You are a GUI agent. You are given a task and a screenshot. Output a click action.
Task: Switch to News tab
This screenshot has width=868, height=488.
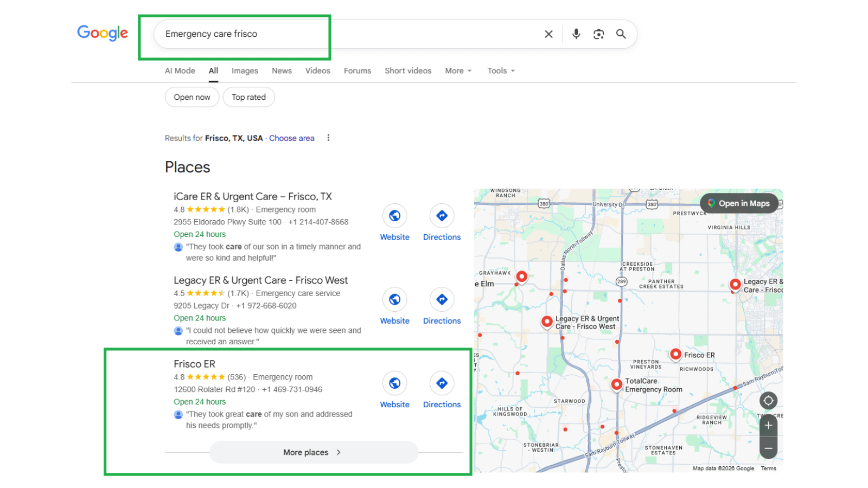[x=282, y=70]
